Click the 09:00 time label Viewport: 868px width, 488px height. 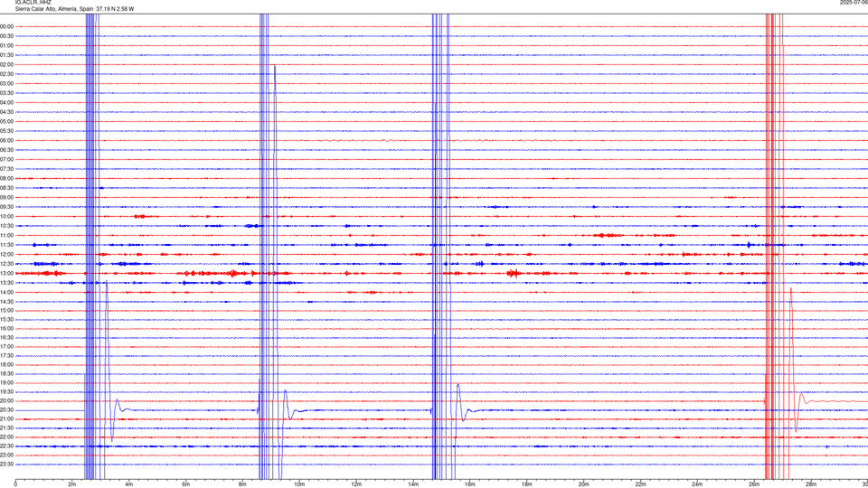pyautogui.click(x=6, y=198)
